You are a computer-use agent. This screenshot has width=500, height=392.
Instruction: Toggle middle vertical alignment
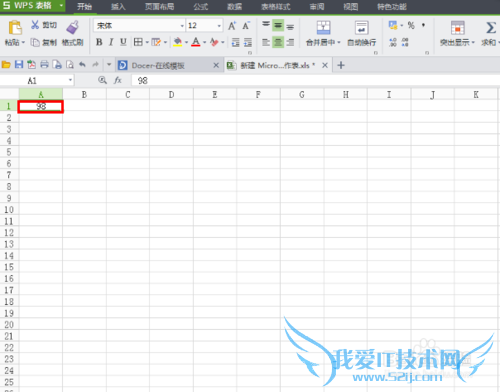pos(278,26)
